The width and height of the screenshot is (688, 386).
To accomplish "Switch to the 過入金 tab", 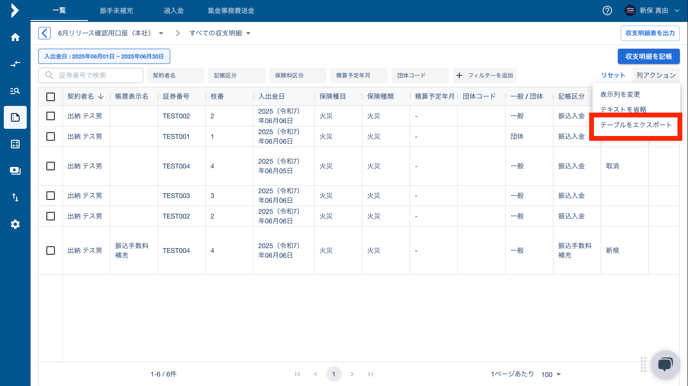I will [x=173, y=11].
